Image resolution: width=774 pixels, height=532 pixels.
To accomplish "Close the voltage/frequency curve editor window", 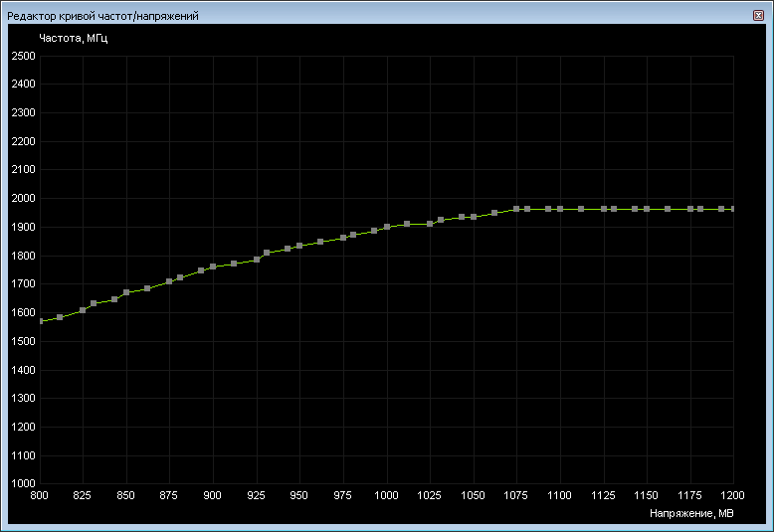I will pos(758,15).
